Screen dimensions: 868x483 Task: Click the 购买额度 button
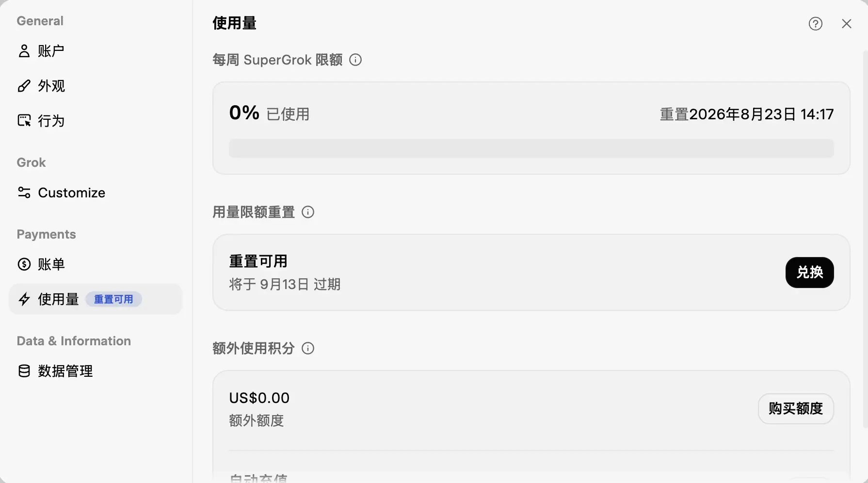796,409
